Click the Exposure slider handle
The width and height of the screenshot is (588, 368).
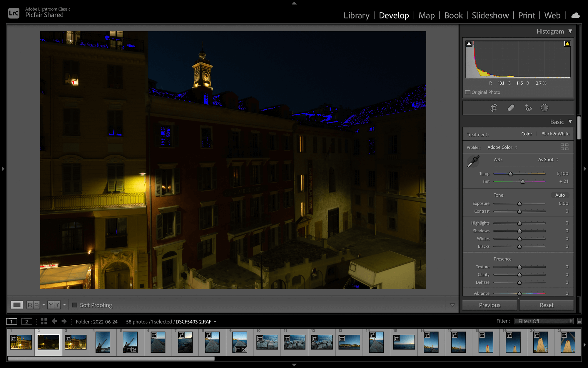[x=519, y=204]
